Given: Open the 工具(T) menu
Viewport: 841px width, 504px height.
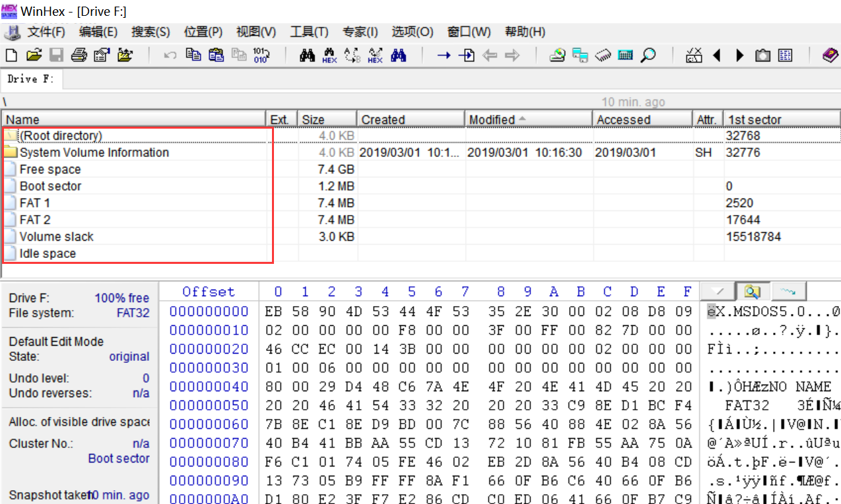Looking at the screenshot, I should click(x=309, y=32).
